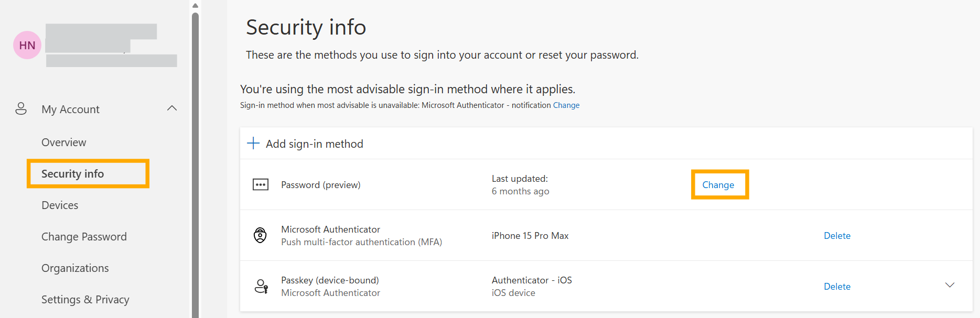Click Change next to Password (preview)
980x318 pixels.
pyautogui.click(x=718, y=185)
